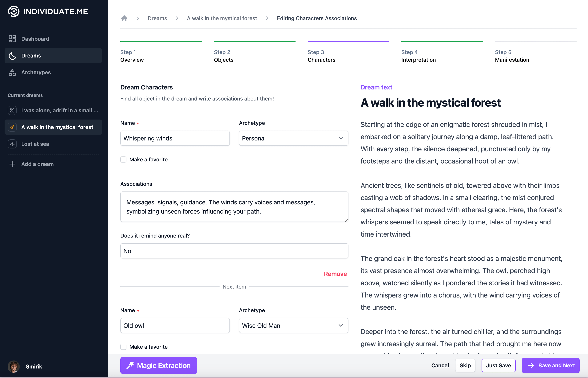This screenshot has height=378, width=588.
Task: Click the Dashboard sidebar icon
Action: point(12,39)
